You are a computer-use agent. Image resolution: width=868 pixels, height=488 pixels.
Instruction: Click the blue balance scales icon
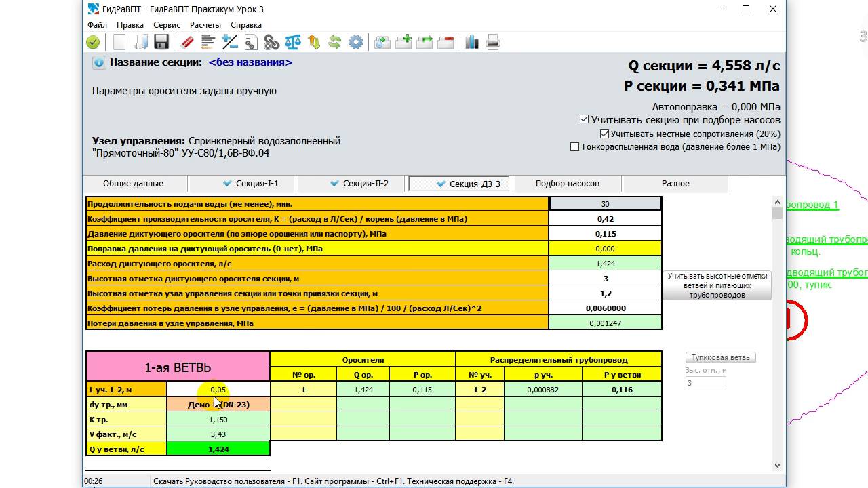pos(292,42)
